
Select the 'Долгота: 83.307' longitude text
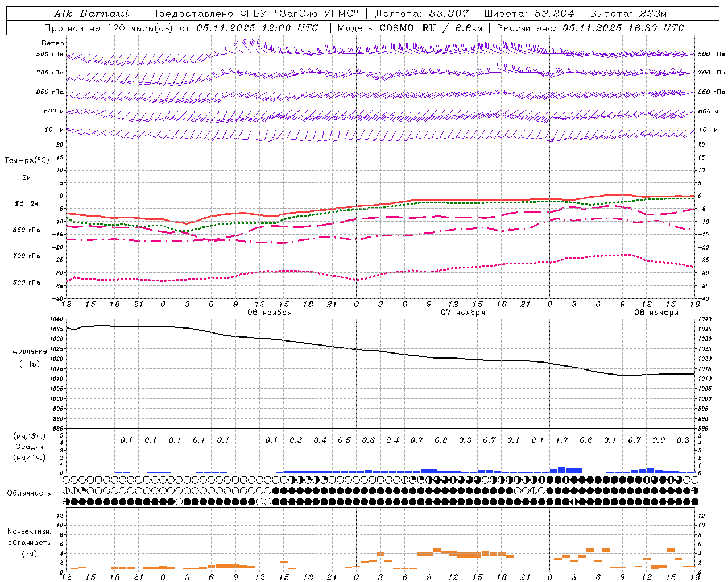422,14
